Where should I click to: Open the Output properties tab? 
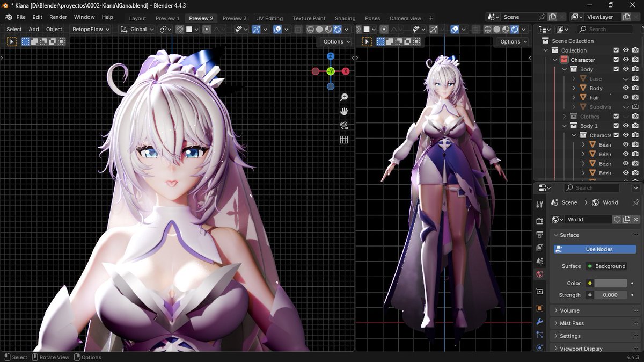tap(540, 234)
